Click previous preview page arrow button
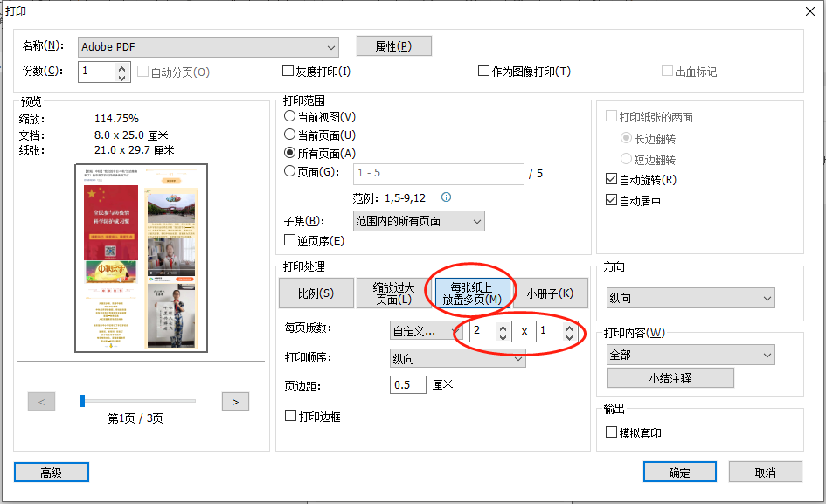 (42, 401)
